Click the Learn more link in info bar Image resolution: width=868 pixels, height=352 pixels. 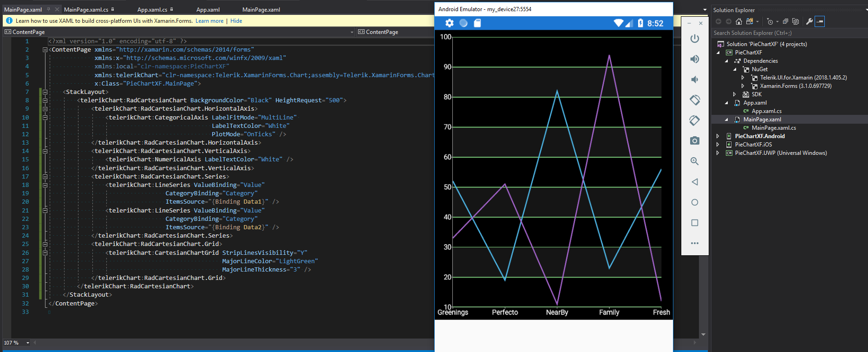click(x=209, y=21)
